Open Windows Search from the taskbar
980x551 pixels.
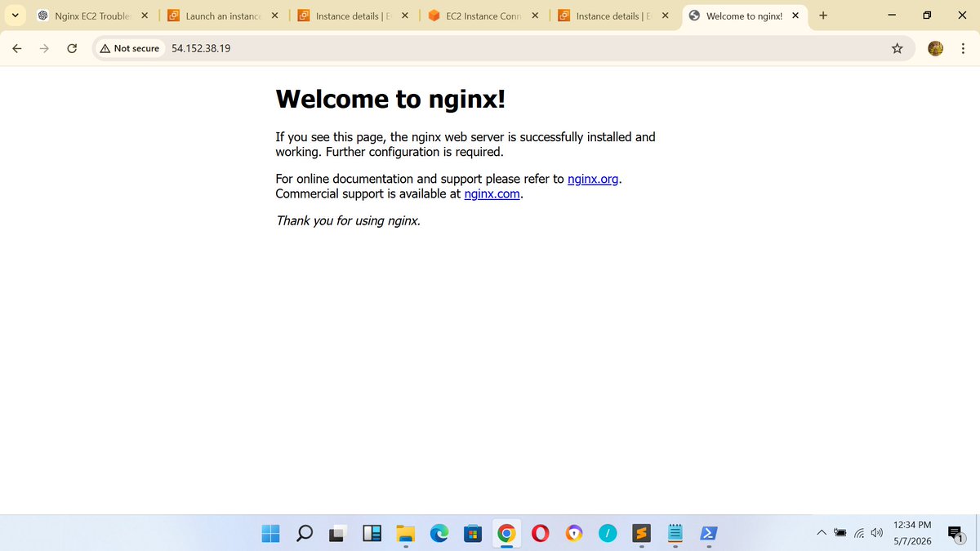coord(304,534)
